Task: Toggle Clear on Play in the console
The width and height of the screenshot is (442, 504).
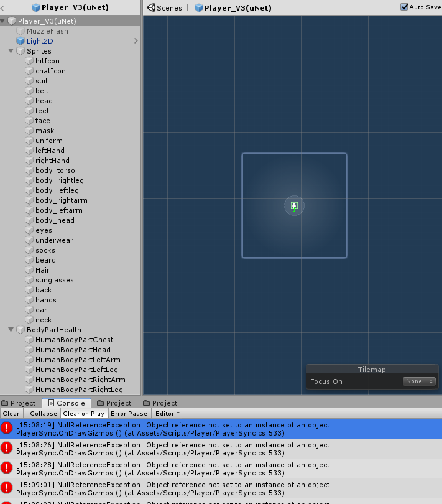Action: pyautogui.click(x=83, y=414)
